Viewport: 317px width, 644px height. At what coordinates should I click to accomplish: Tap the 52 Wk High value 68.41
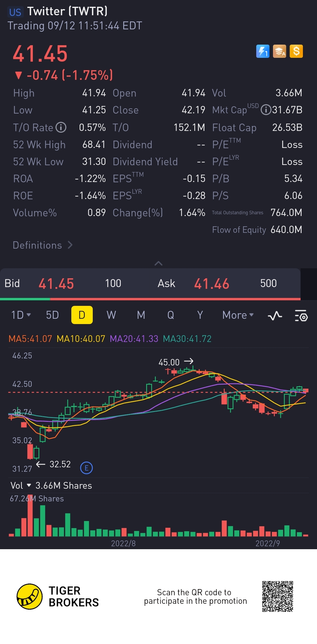pyautogui.click(x=94, y=144)
